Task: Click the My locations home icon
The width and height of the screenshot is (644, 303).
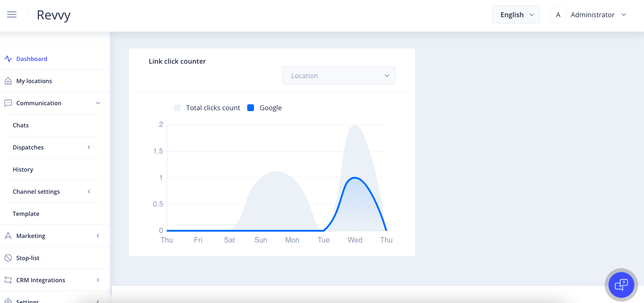Action: click(x=8, y=81)
